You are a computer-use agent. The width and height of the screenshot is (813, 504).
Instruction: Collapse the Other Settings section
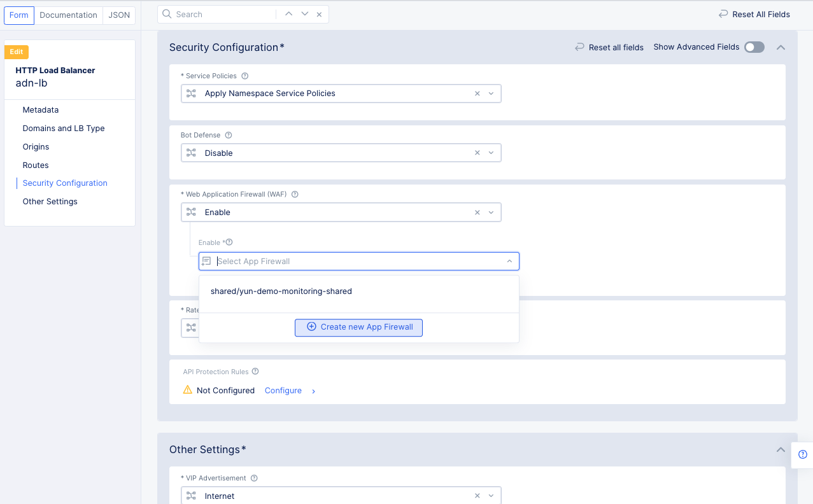781,449
